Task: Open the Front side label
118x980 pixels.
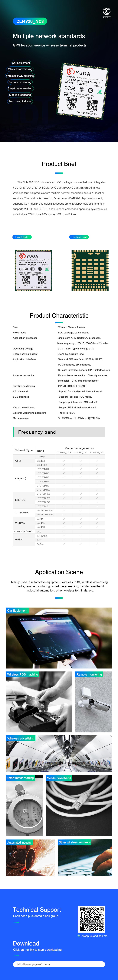Action: 22,237
